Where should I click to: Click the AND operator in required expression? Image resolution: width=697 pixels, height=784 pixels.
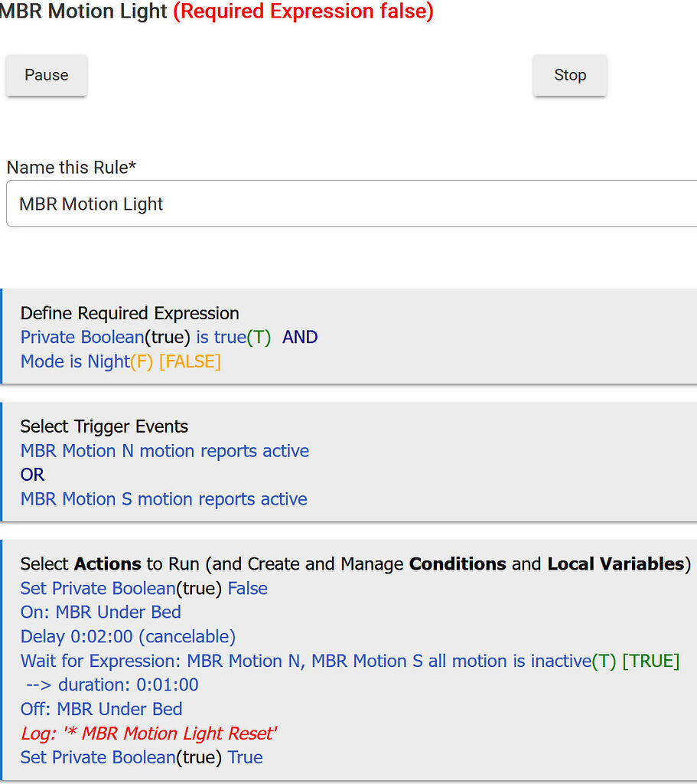(x=300, y=338)
